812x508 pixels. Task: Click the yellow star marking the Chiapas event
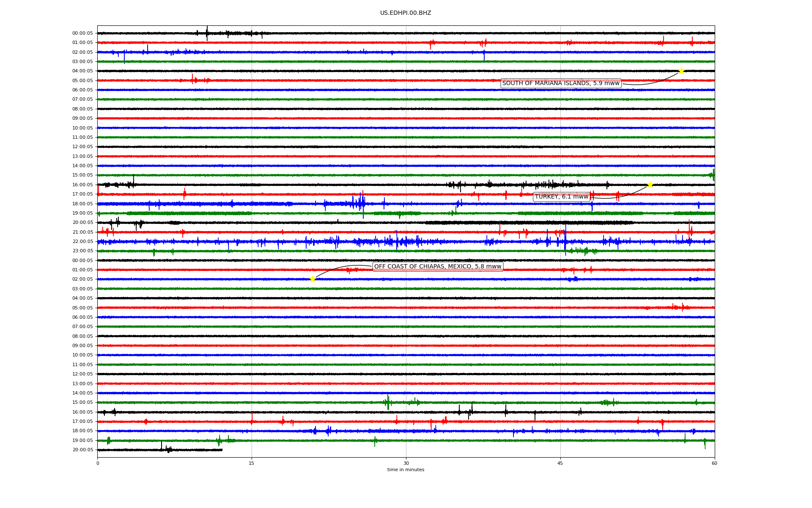(x=313, y=279)
